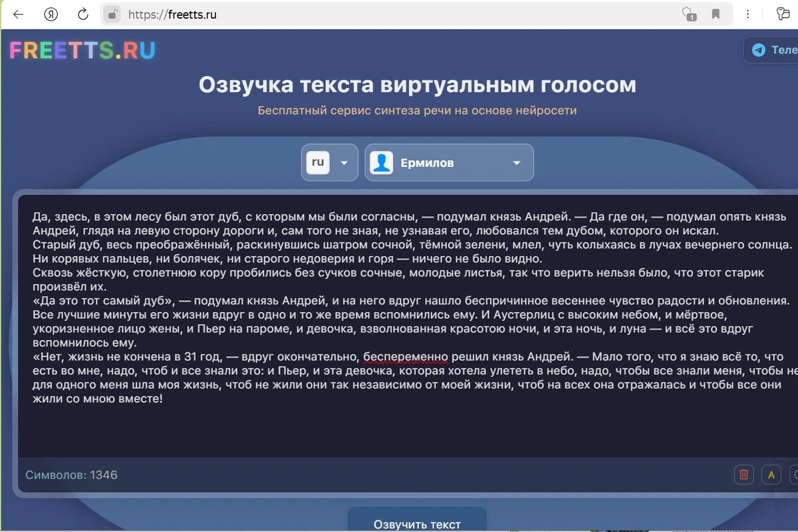Click the line starting «Да это тот самый дуб»
This screenshot has width=798, height=532.
(410, 301)
